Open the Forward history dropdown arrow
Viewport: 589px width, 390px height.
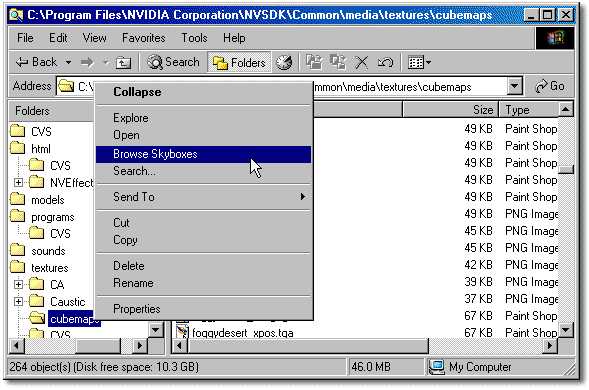point(106,62)
